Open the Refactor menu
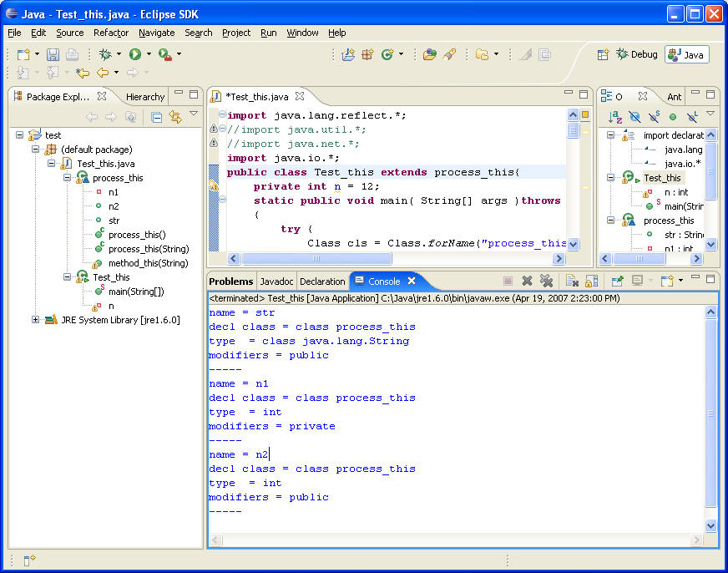This screenshot has width=728, height=573. tap(111, 33)
